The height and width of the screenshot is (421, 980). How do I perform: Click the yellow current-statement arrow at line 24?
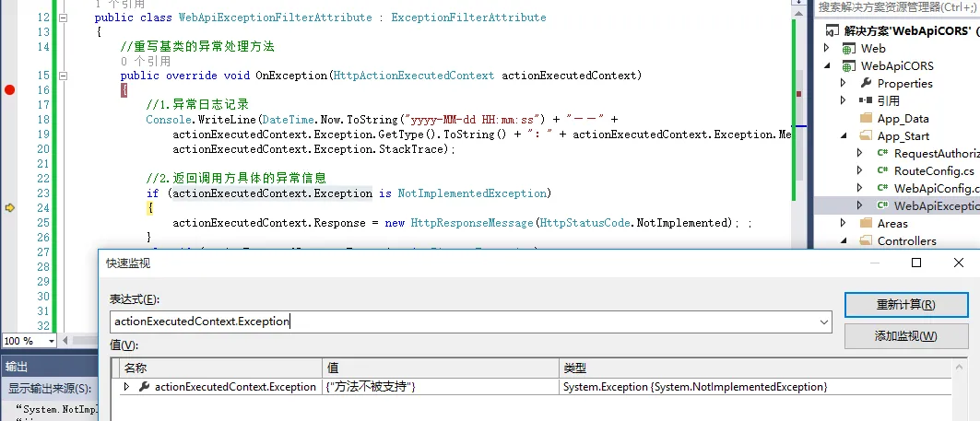pyautogui.click(x=10, y=208)
